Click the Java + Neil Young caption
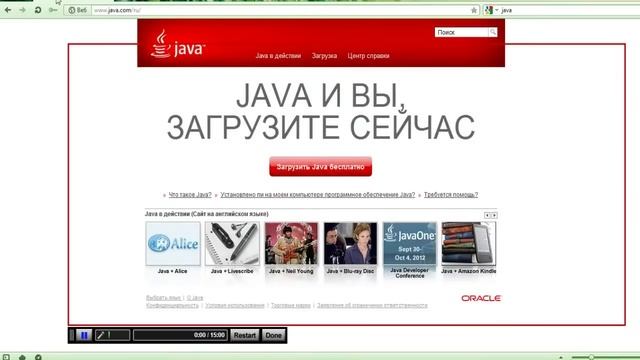640x360 pixels. [x=291, y=271]
